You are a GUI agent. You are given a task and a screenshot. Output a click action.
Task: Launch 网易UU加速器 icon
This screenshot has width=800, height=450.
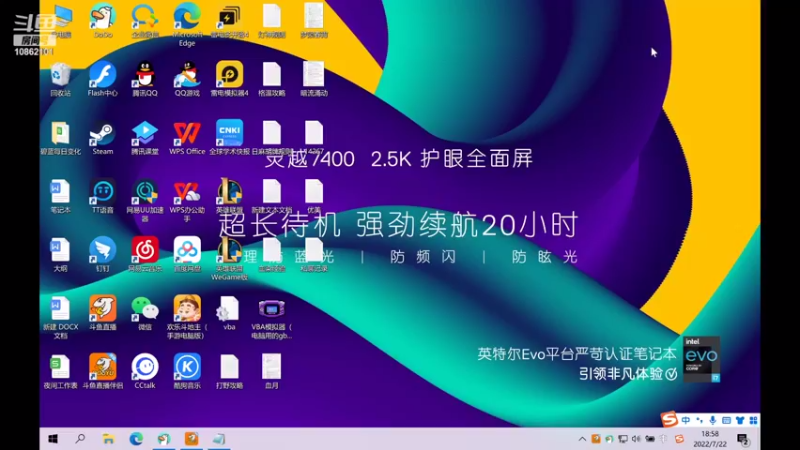coord(145,201)
